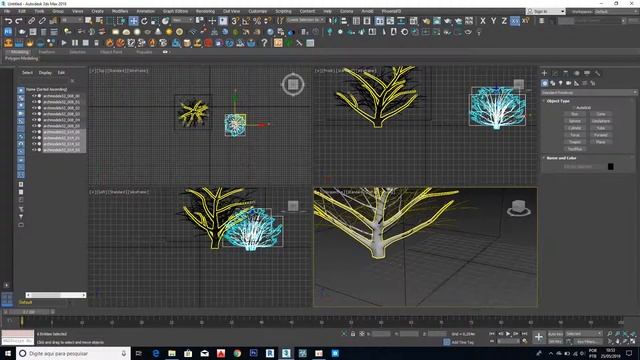Toggle Display Shapes filter in Scene Explorer
This screenshot has height=360, width=640.
click(21, 98)
